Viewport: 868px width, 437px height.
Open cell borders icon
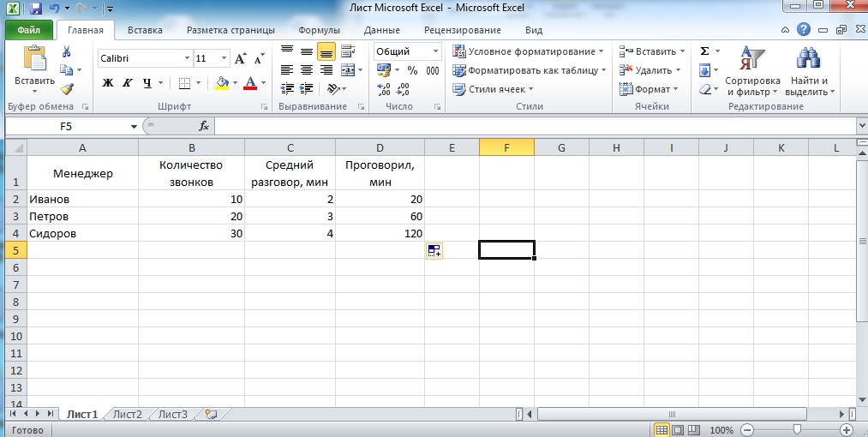(x=185, y=83)
